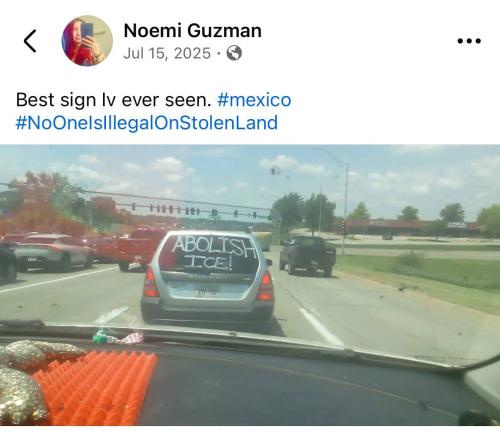Click the traffic light row in the photo

[193, 210]
